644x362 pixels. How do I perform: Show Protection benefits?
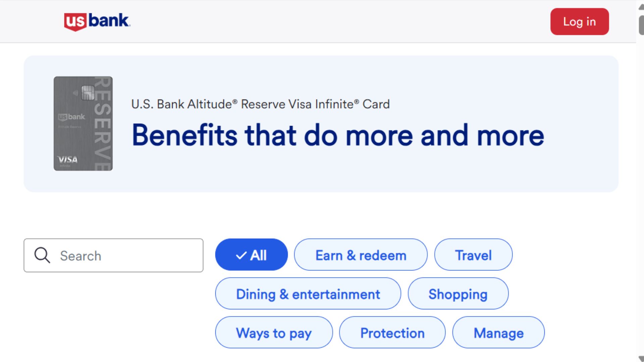392,333
